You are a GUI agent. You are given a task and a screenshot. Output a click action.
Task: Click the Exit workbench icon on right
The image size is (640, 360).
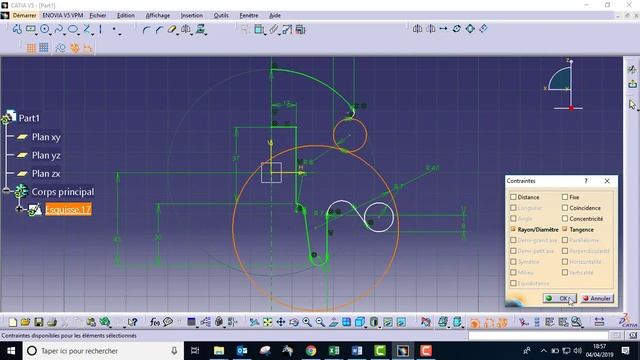pyautogui.click(x=632, y=84)
